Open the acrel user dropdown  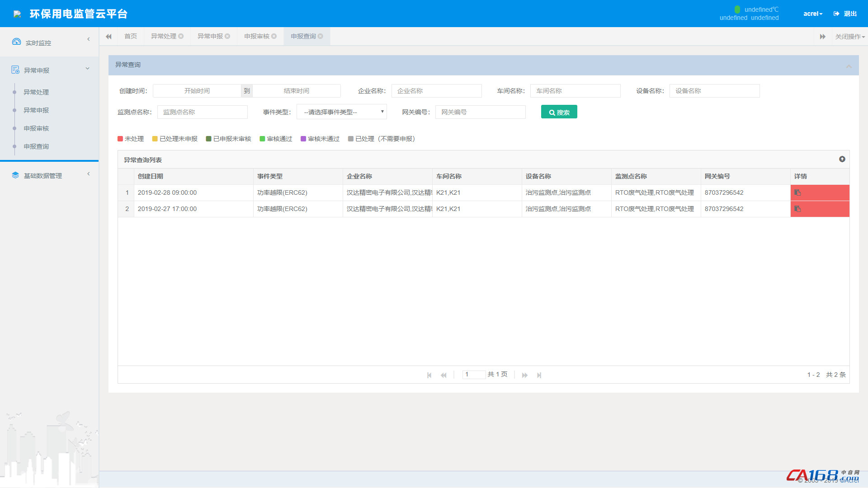click(813, 14)
